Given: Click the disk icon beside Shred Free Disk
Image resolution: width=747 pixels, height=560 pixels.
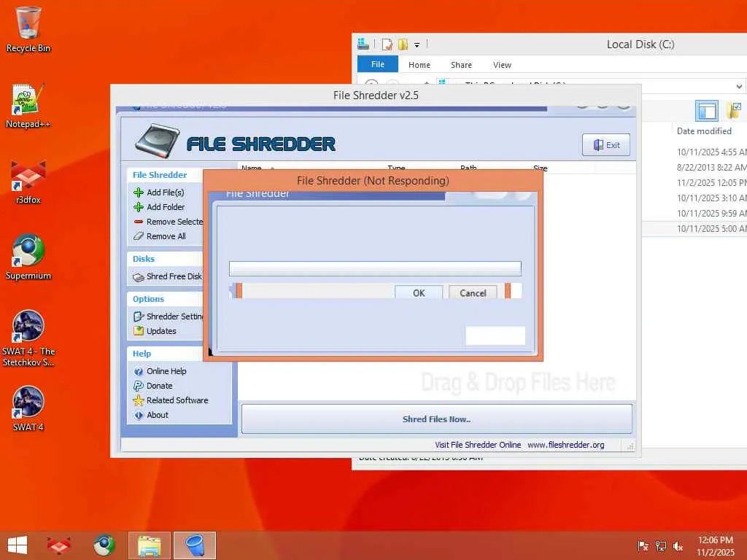Looking at the screenshot, I should click(x=138, y=277).
